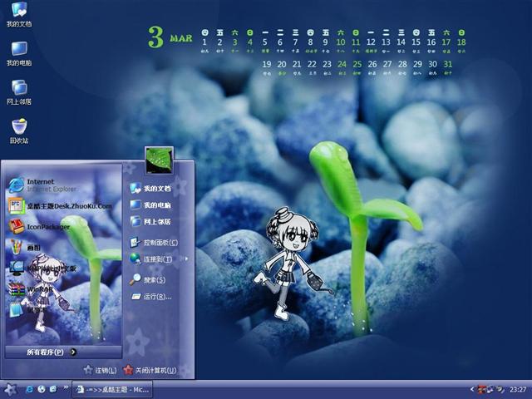
Task: Open 网上邻居 in Start menu right pane
Action: [x=150, y=222]
